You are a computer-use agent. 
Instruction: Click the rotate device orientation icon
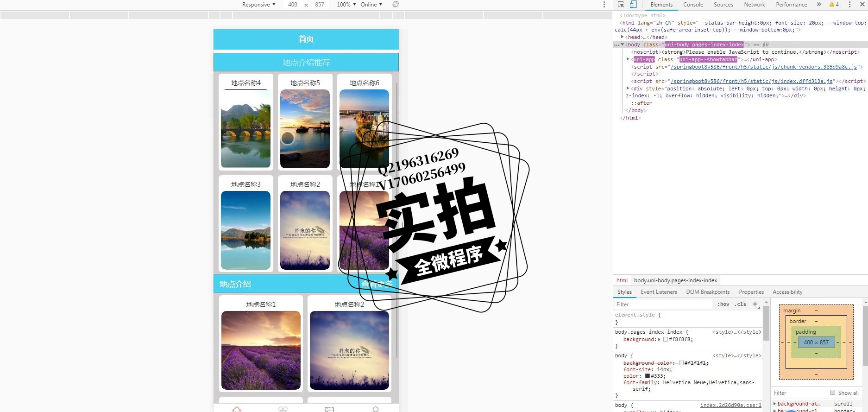[x=396, y=5]
